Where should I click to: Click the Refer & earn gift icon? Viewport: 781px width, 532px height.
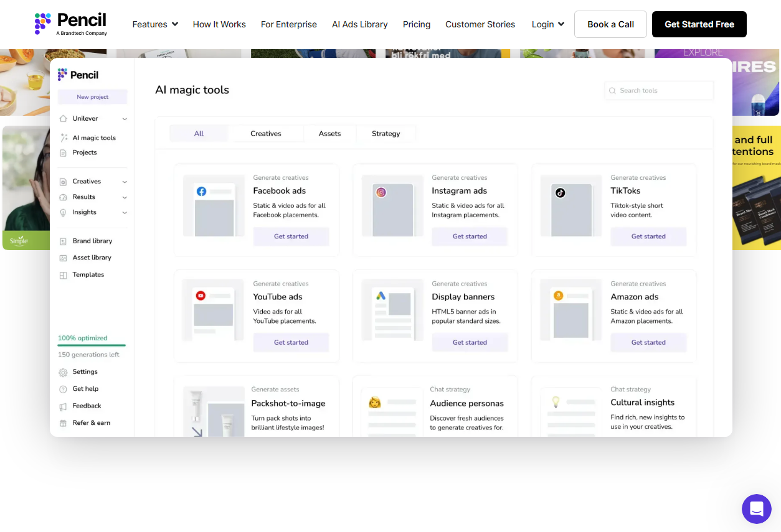coord(63,423)
